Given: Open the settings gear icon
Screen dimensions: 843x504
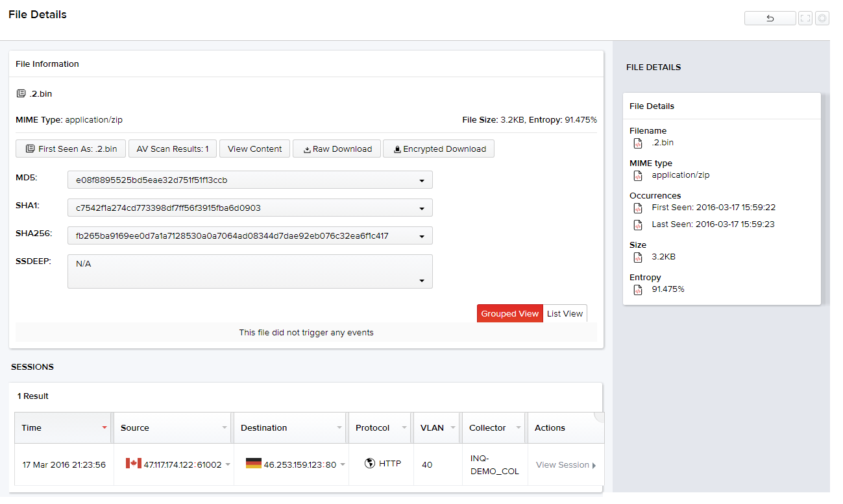Looking at the screenshot, I should coord(822,18).
